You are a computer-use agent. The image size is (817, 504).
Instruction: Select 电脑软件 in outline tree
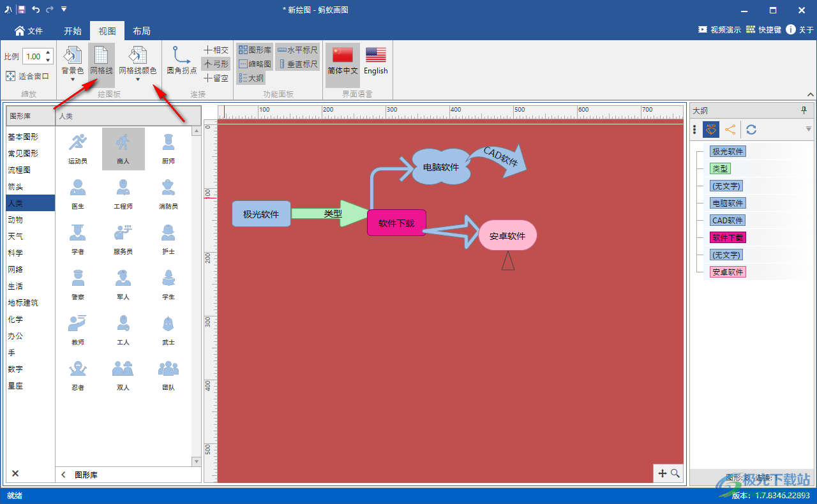pyautogui.click(x=728, y=203)
